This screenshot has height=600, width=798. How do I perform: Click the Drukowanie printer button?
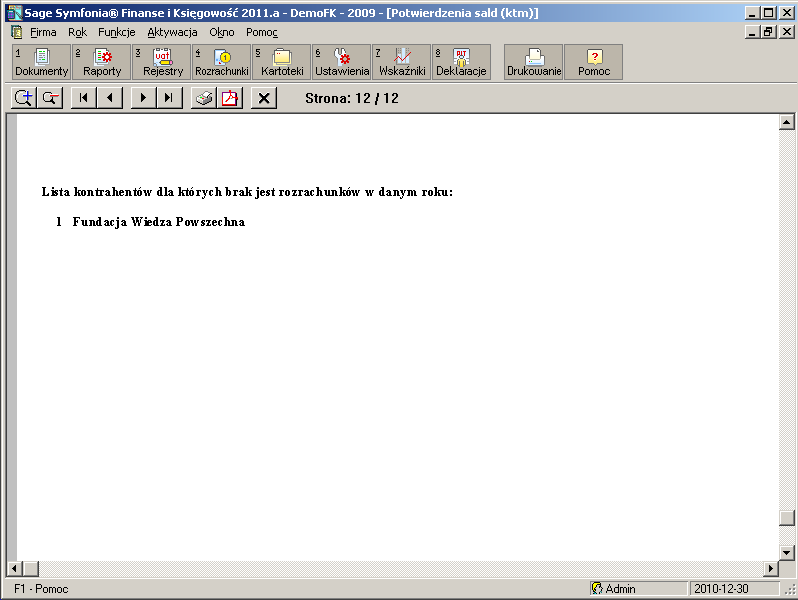pyautogui.click(x=534, y=62)
